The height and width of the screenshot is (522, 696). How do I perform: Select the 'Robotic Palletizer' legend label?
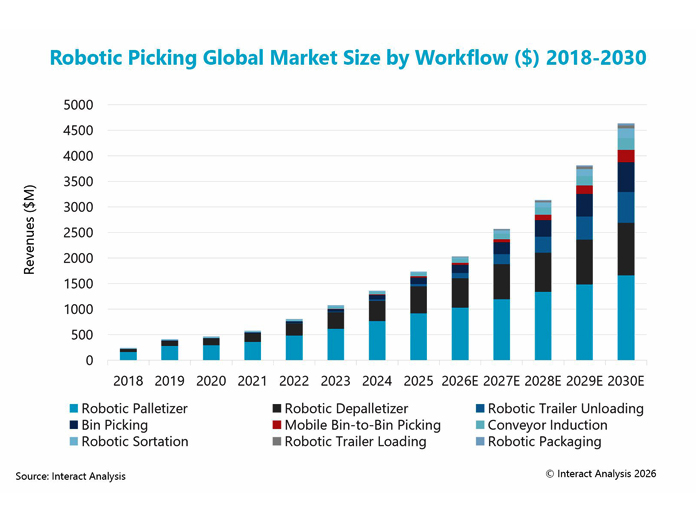tap(134, 408)
